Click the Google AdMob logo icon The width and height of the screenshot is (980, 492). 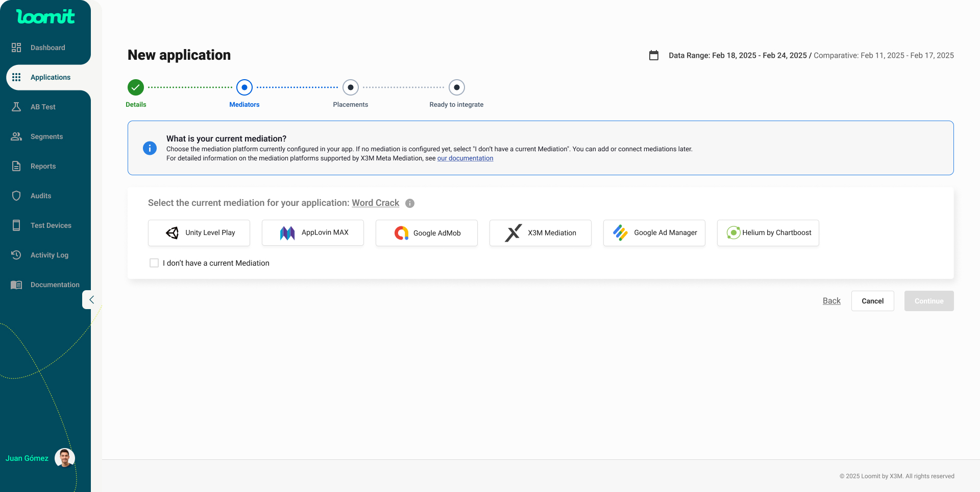[x=401, y=233]
